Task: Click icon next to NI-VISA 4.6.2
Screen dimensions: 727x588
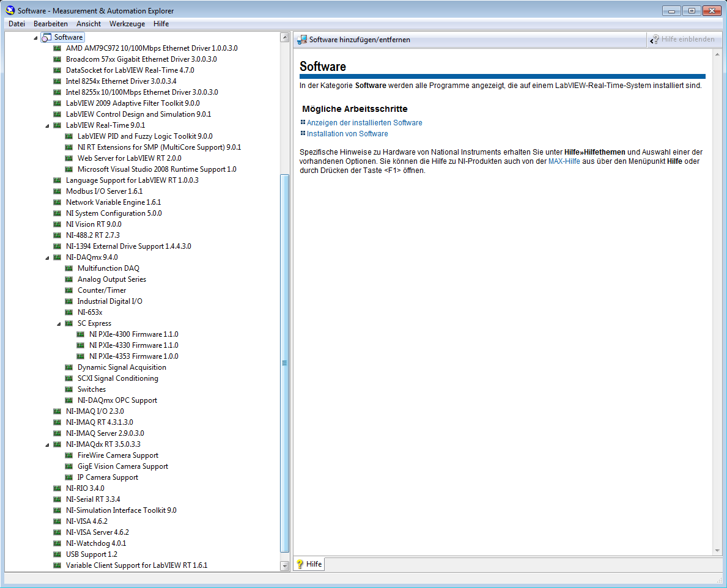Action: [57, 521]
